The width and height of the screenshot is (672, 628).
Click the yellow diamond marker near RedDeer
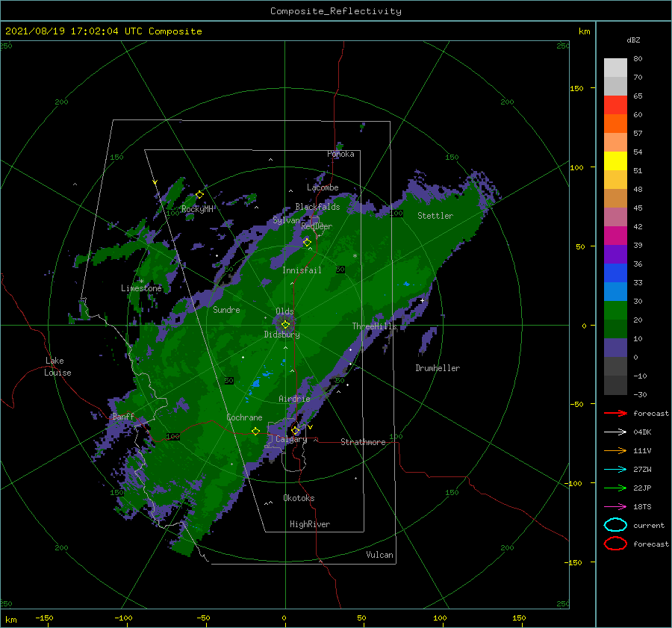307,243
